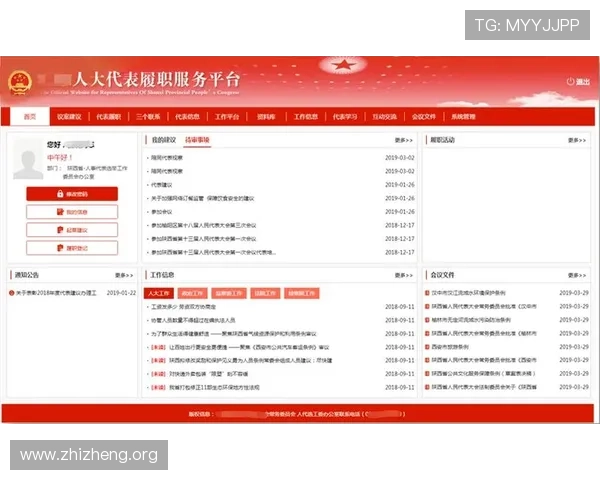Select the 法院工作 category tab
This screenshot has width=600, height=480.
[265, 293]
